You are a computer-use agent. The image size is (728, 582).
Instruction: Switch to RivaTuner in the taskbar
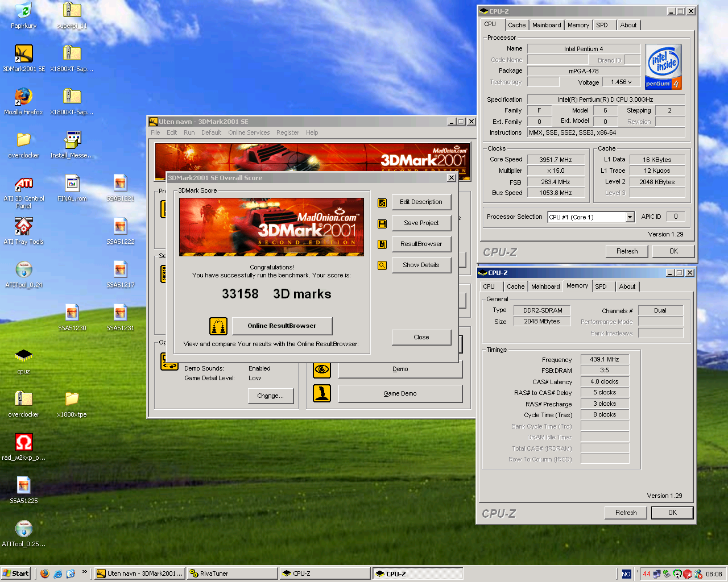pyautogui.click(x=232, y=573)
